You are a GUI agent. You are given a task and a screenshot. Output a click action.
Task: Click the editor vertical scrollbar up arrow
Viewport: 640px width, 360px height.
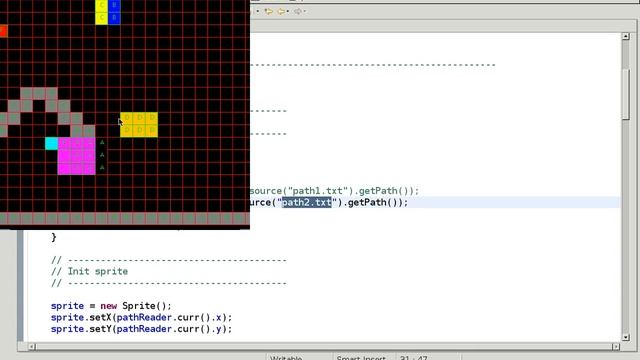click(626, 36)
